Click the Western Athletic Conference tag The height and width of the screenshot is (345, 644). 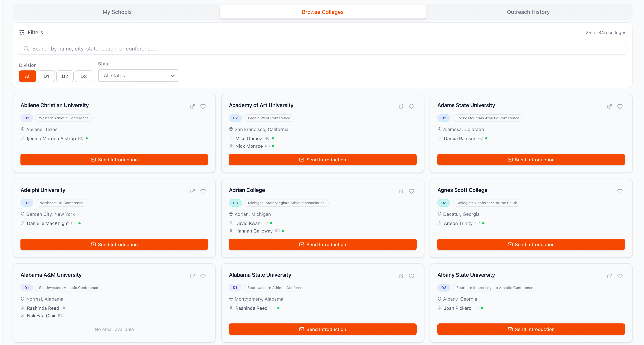tap(64, 118)
